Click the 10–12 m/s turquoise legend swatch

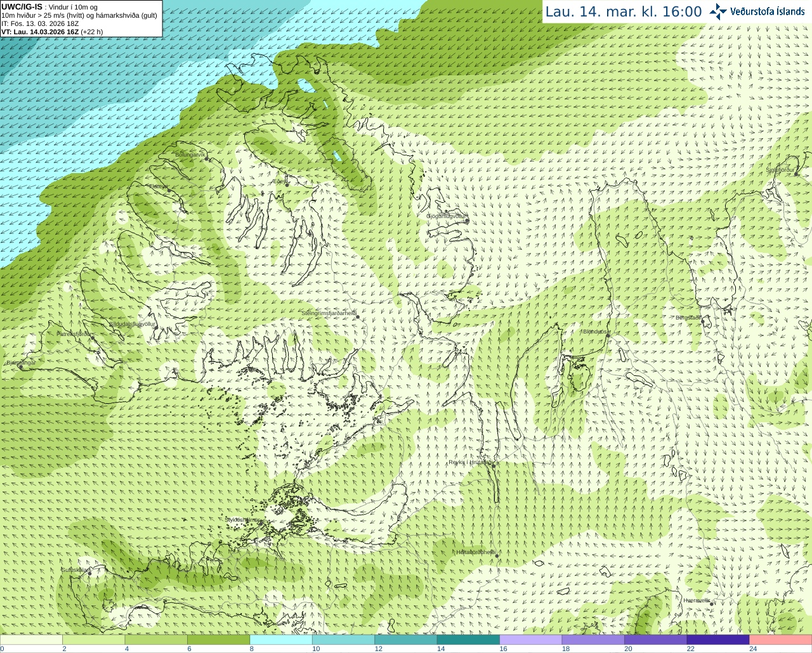[344, 640]
